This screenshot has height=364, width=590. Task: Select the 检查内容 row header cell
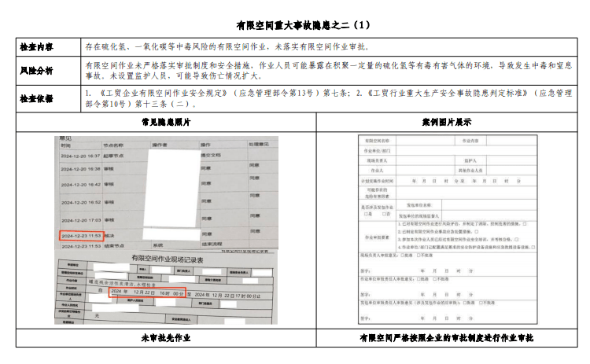click(37, 47)
